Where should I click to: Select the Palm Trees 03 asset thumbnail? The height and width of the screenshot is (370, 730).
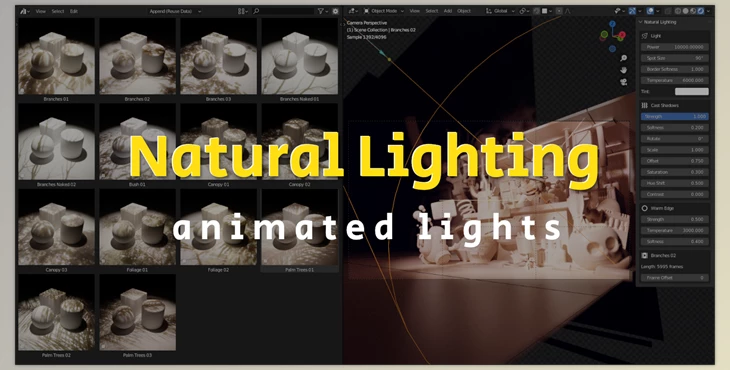[137, 312]
